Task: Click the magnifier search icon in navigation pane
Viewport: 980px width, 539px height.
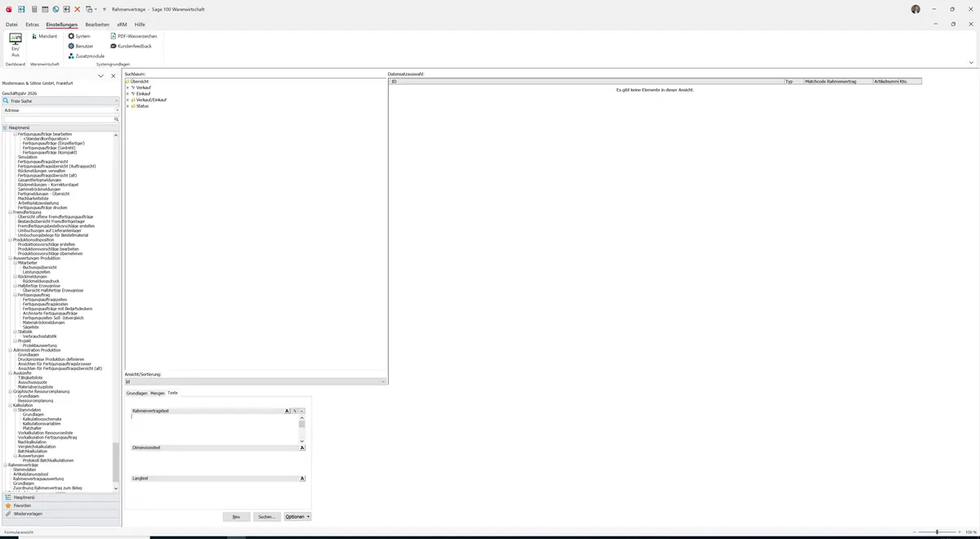Action: click(117, 119)
